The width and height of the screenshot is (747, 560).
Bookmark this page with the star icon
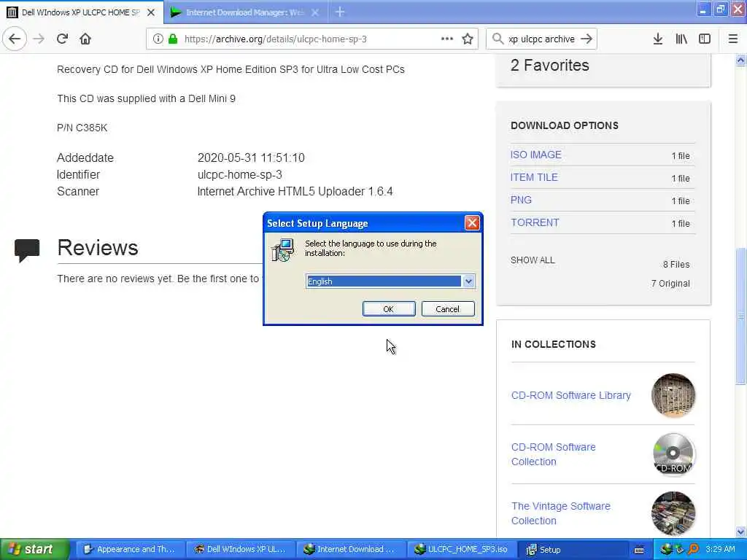pos(468,39)
